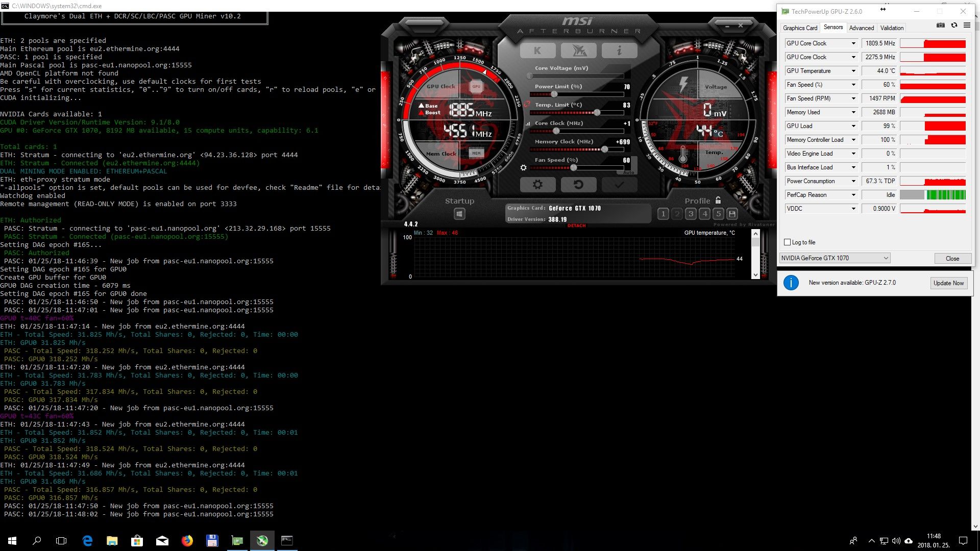Open Microsoft Edge from the taskbar
Screen dimensions: 980x551
[87, 541]
